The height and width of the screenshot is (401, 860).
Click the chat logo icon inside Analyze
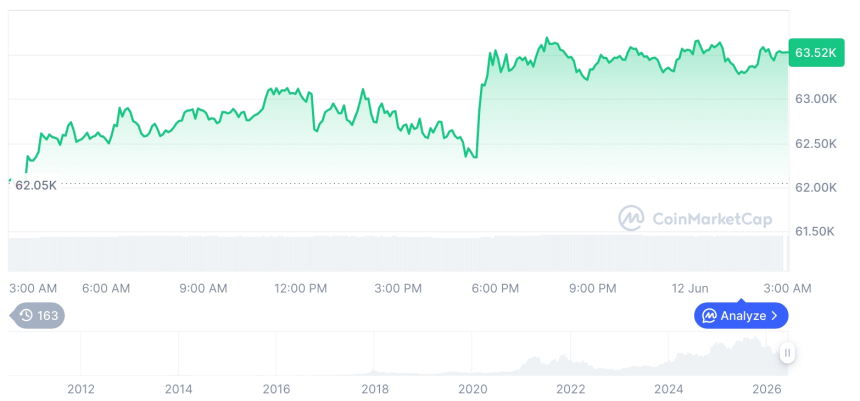(x=710, y=315)
